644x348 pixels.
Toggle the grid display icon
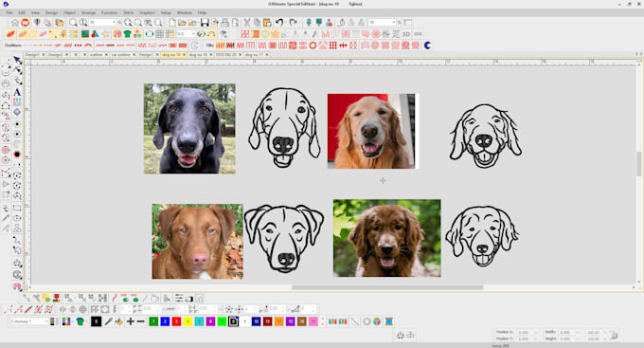pyautogui.click(x=160, y=34)
